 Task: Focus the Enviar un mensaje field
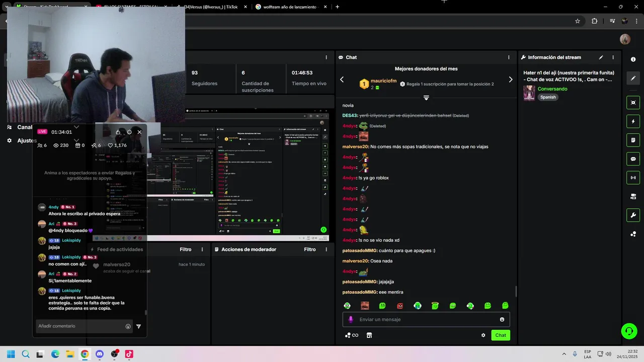tap(426, 319)
